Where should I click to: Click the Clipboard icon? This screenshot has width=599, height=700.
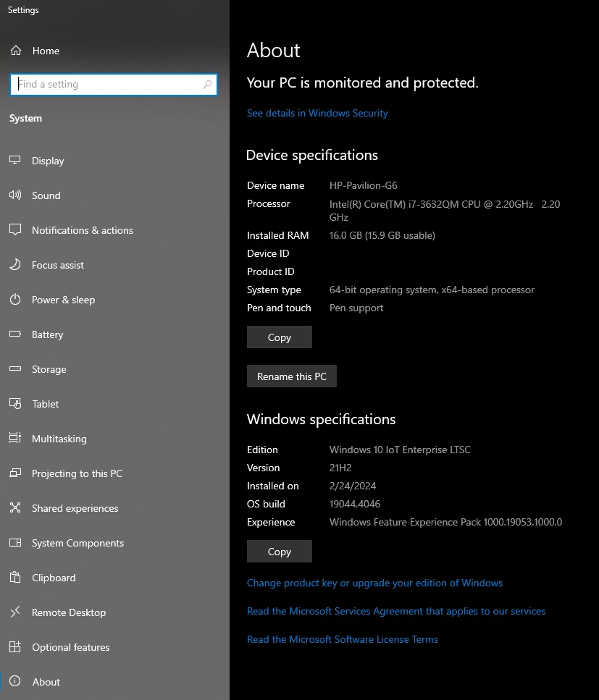coord(15,577)
